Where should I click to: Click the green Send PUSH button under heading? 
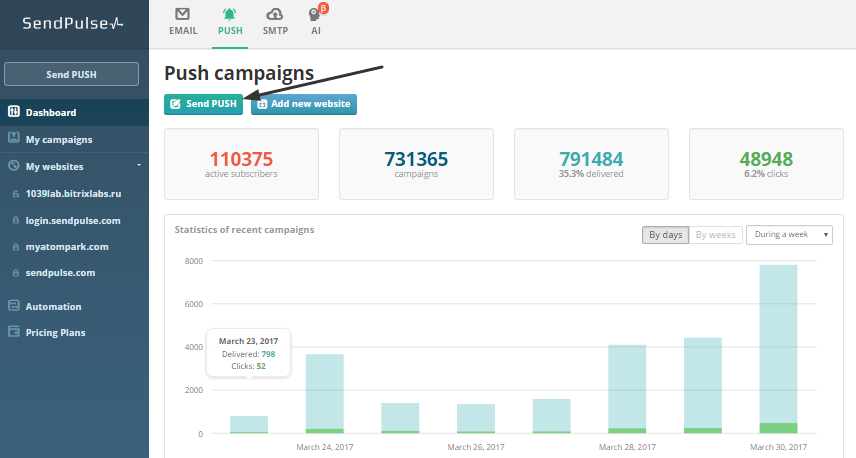pyautogui.click(x=203, y=104)
